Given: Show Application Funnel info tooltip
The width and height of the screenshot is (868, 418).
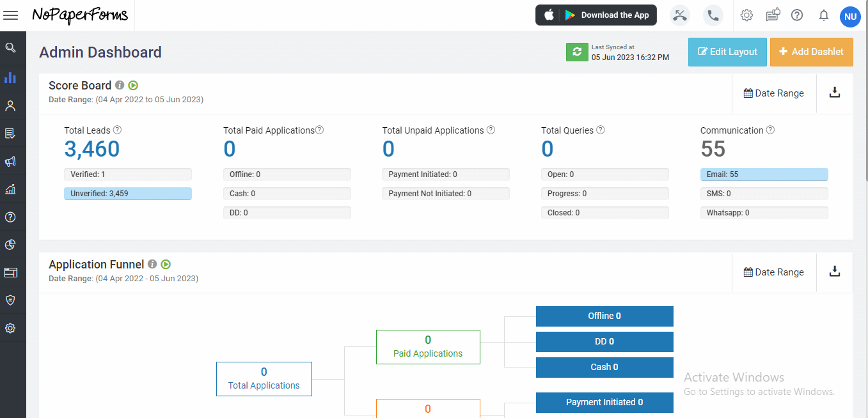Looking at the screenshot, I should click(x=152, y=264).
